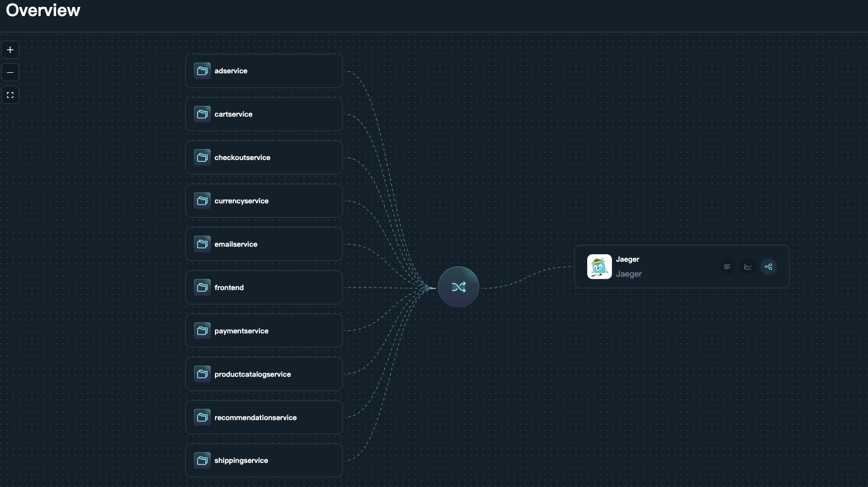Select the checkoutservice source node

(x=264, y=157)
